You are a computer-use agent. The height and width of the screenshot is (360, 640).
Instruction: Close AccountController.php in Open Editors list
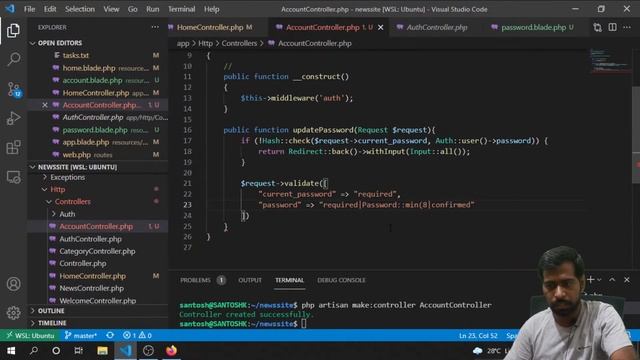(45, 105)
